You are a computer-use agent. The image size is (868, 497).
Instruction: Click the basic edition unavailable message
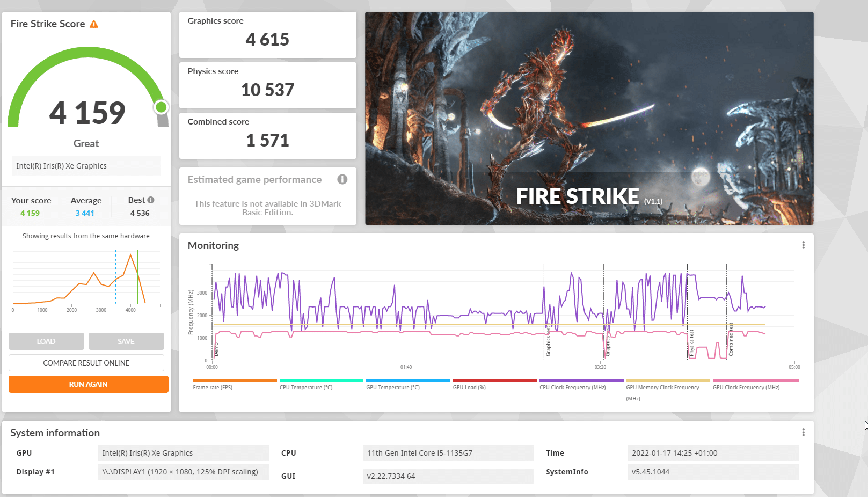click(267, 208)
